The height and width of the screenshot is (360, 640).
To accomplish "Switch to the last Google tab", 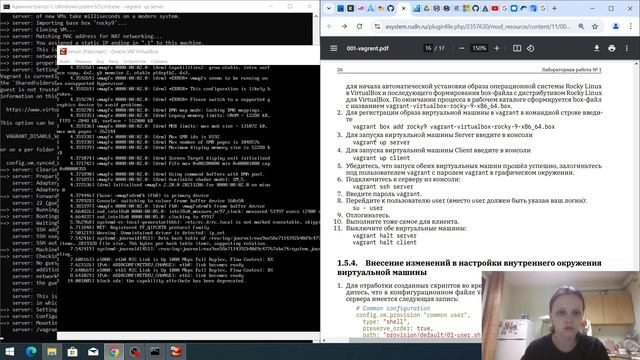I will (x=543, y=8).
